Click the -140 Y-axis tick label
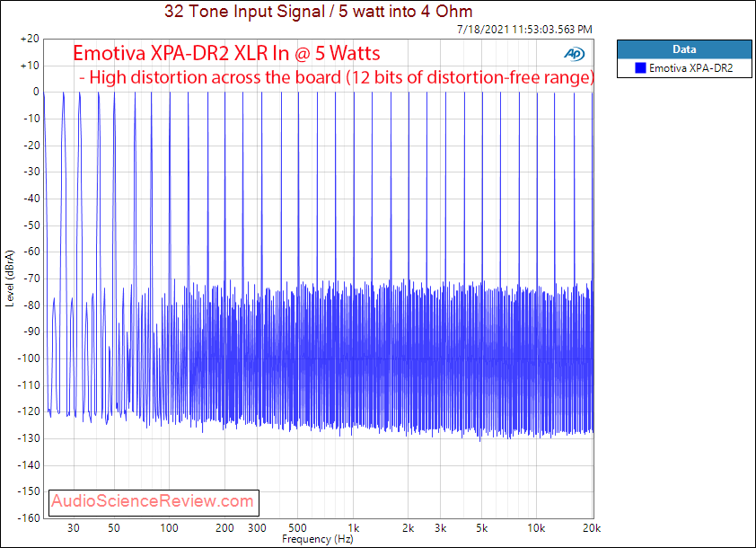Viewport: 756px width, 548px height. tap(29, 465)
